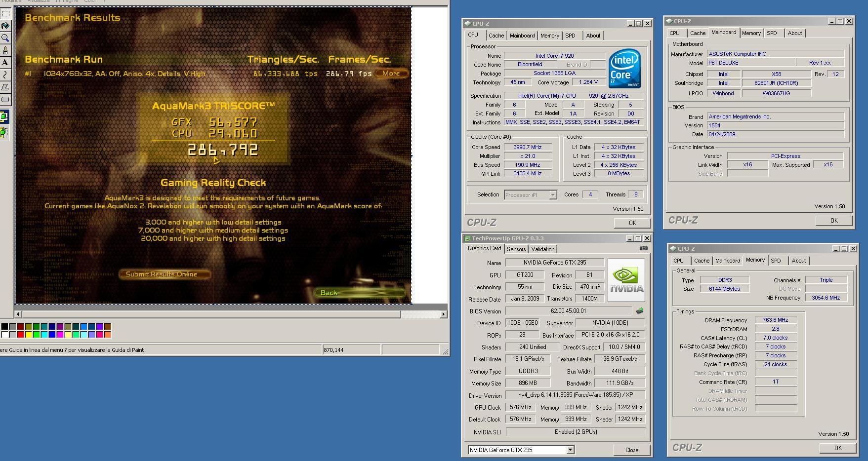Pick the cyan color swatch in Paint palette
Viewport: 868px width, 461px height.
[x=44, y=334]
